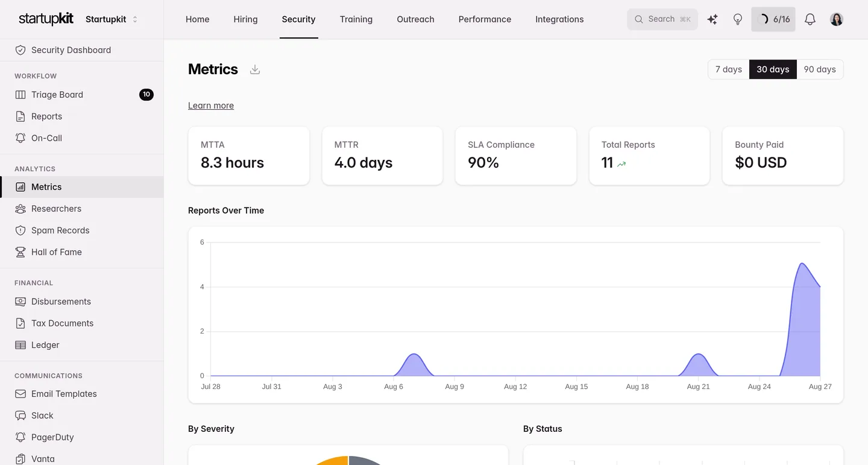Open the notifications bell
The width and height of the screenshot is (868, 465).
810,19
